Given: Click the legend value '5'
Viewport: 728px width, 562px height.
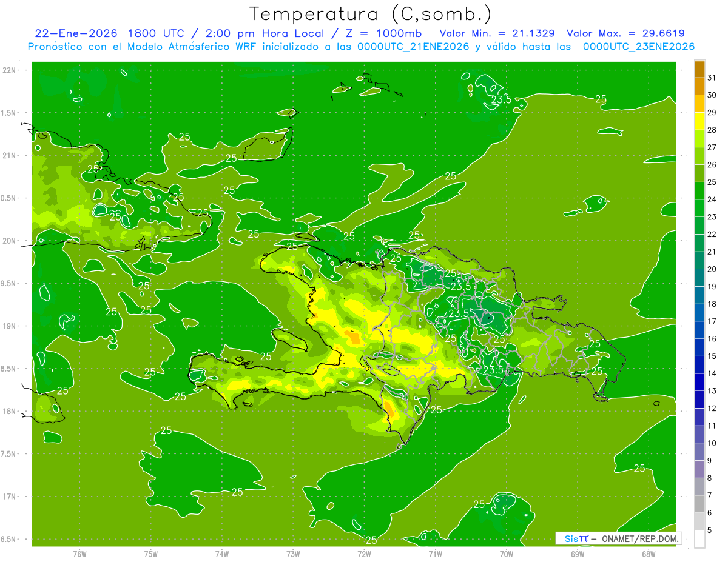Looking at the screenshot, I should (710, 530).
